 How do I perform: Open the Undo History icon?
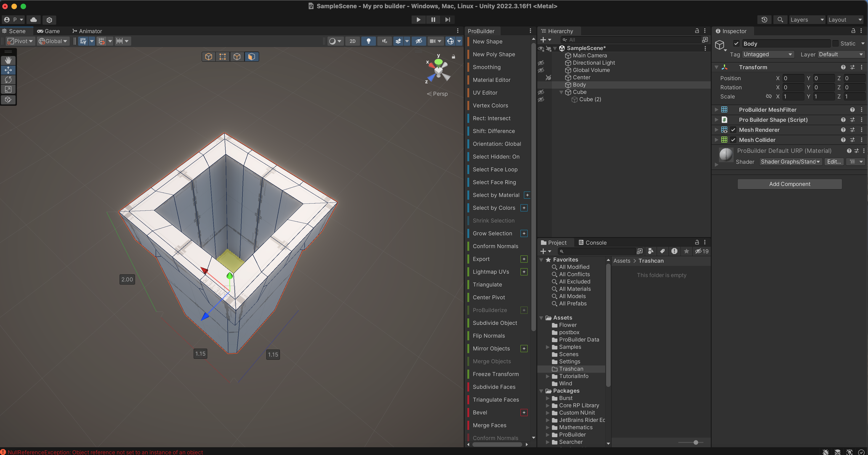click(764, 20)
